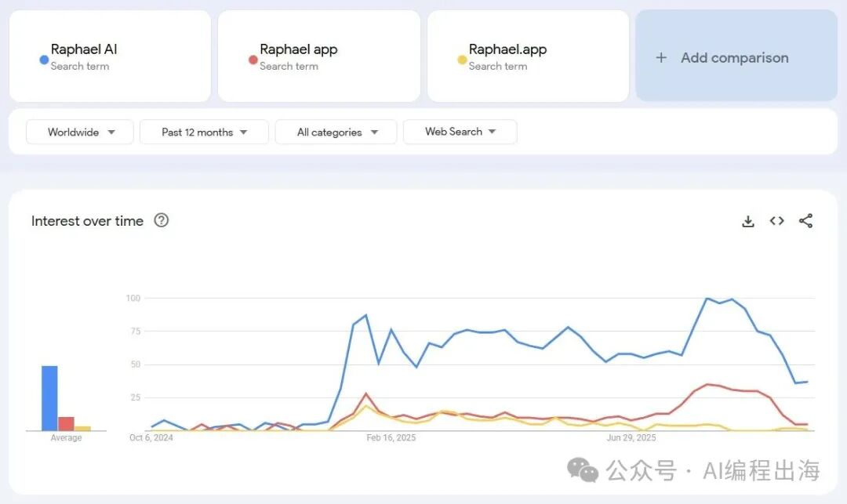The width and height of the screenshot is (847, 504).
Task: Click the yellow dot beside Raphael.app
Action: (462, 60)
